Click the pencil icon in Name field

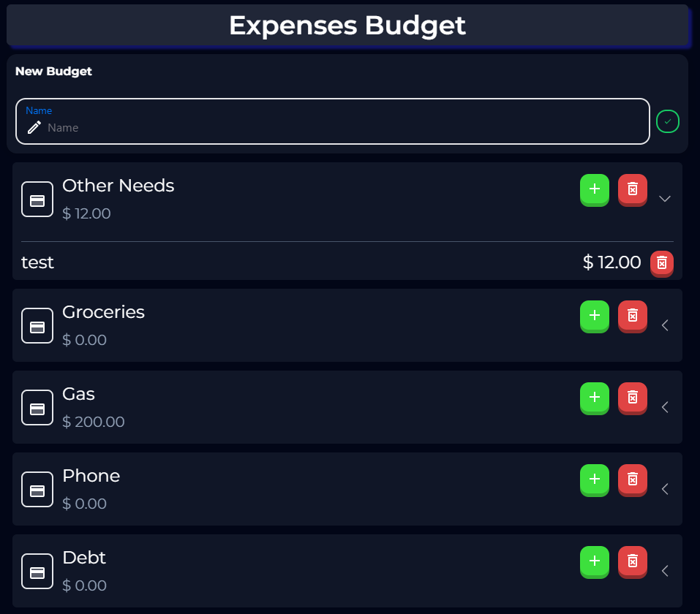pos(34,126)
